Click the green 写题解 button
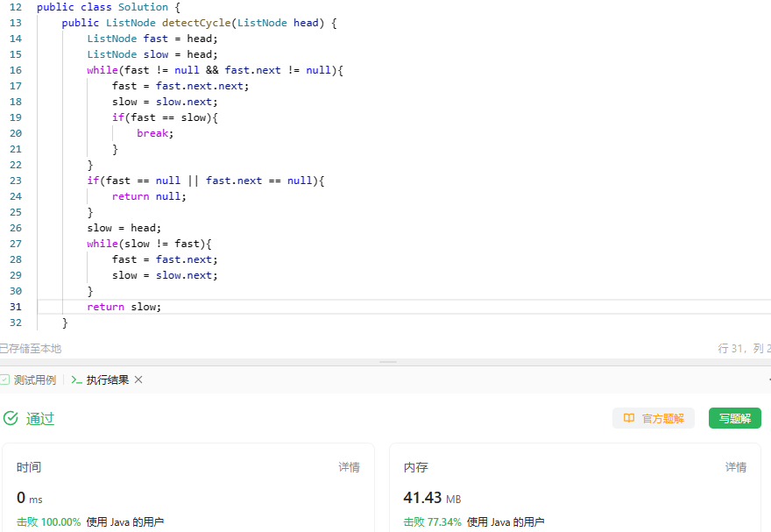This screenshot has width=771, height=532. pyautogui.click(x=734, y=418)
